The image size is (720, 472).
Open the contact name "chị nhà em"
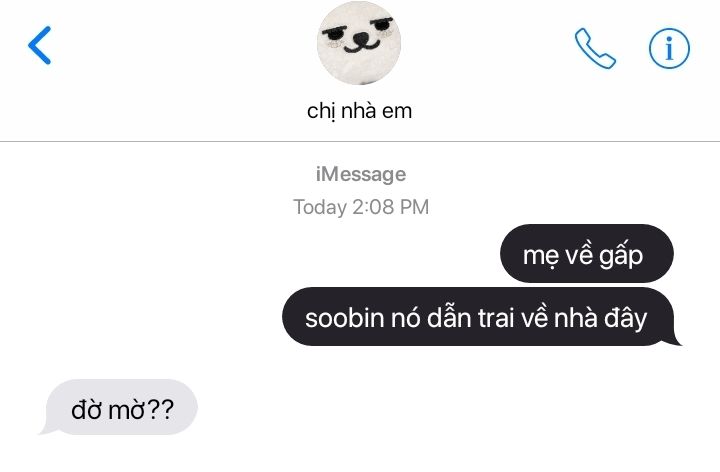point(359,111)
